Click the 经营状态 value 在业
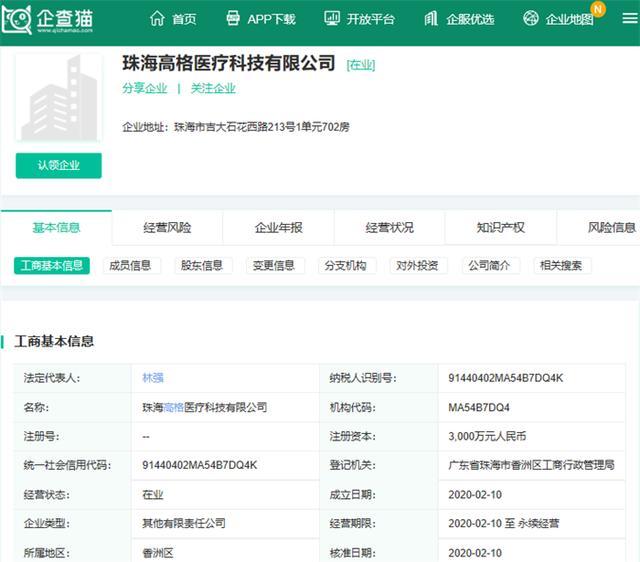Image resolution: width=640 pixels, height=562 pixels. point(153,495)
